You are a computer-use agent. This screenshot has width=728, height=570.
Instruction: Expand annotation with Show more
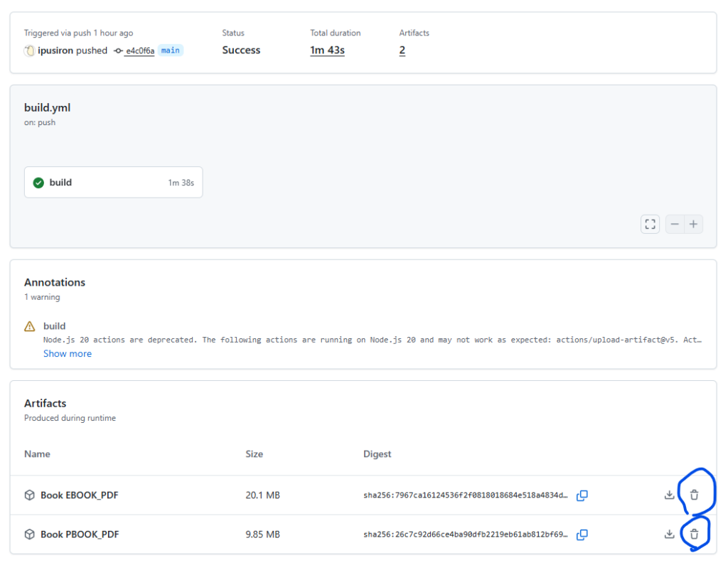(x=68, y=354)
